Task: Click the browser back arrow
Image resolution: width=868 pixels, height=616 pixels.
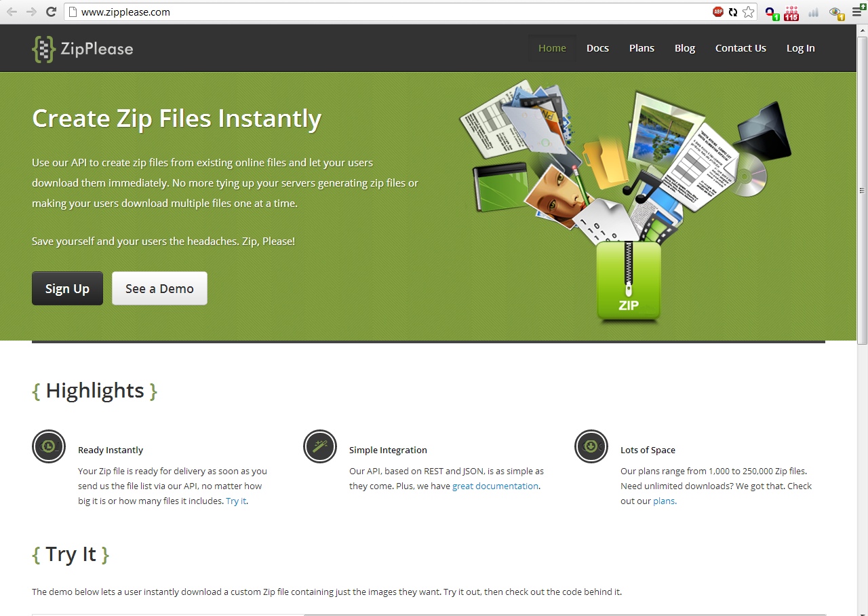Action: click(x=12, y=12)
